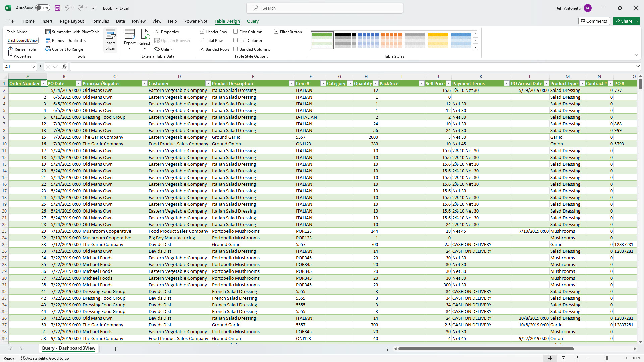Click the Refresh data icon

point(145,35)
